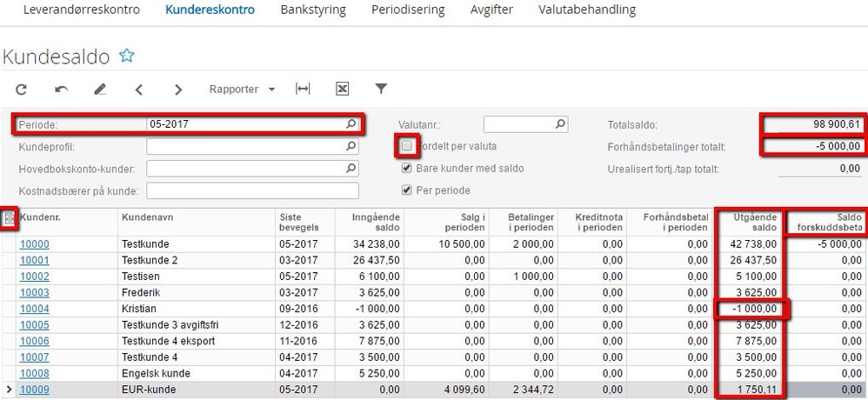868x400 pixels.
Task: Select the Kristian name cell
Action: [x=197, y=309]
